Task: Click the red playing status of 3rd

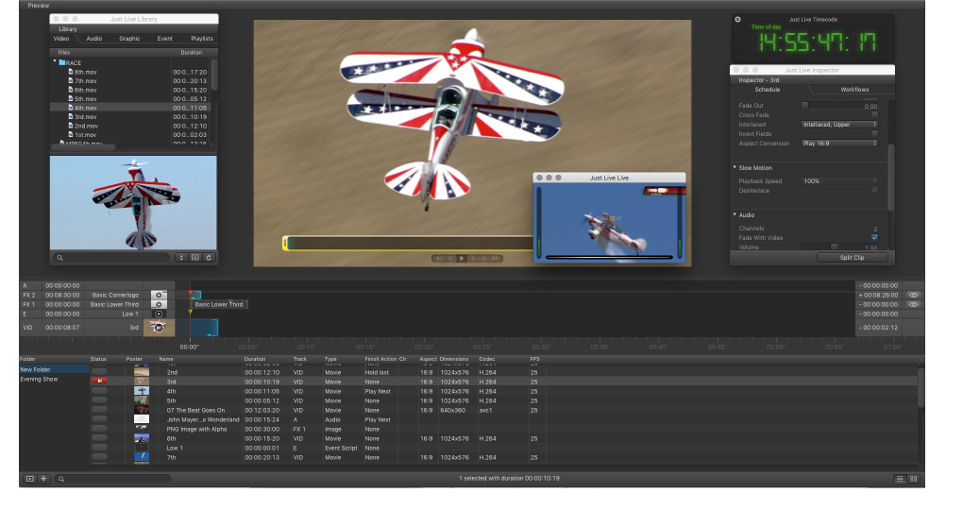Action: (99, 381)
